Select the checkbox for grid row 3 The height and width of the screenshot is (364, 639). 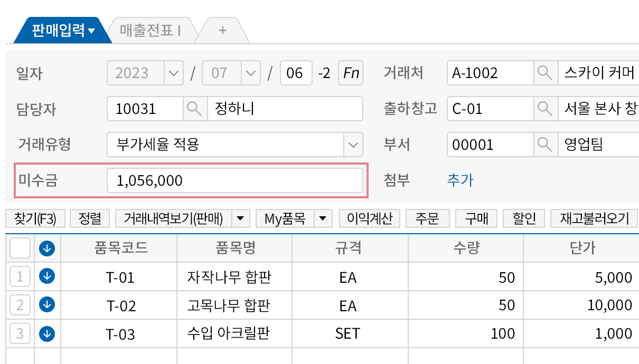tap(20, 333)
